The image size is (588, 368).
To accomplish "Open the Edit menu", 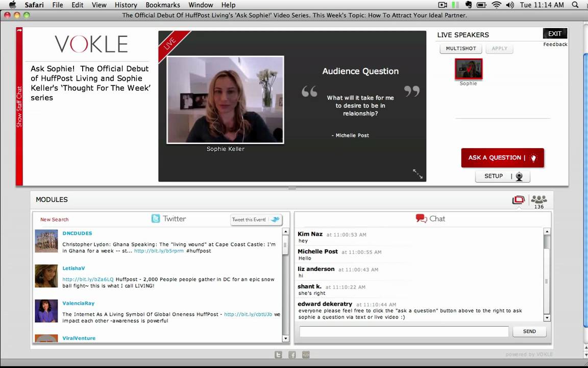I will click(x=77, y=5).
